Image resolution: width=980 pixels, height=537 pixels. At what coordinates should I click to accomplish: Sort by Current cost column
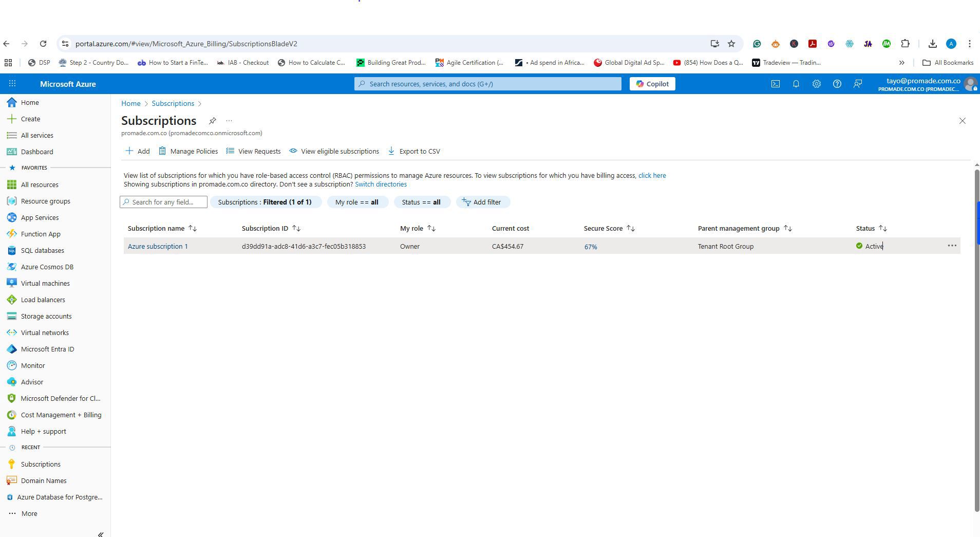(x=511, y=228)
